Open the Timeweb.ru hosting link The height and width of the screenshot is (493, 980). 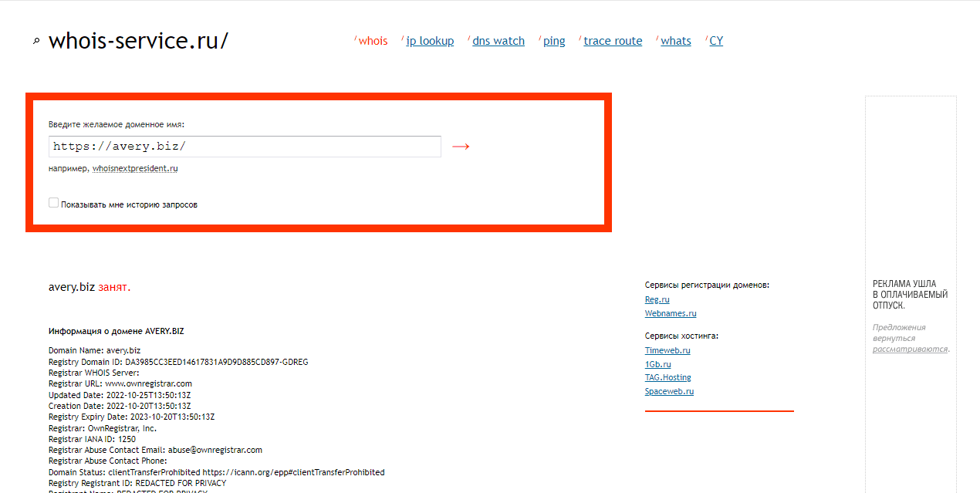tap(667, 350)
